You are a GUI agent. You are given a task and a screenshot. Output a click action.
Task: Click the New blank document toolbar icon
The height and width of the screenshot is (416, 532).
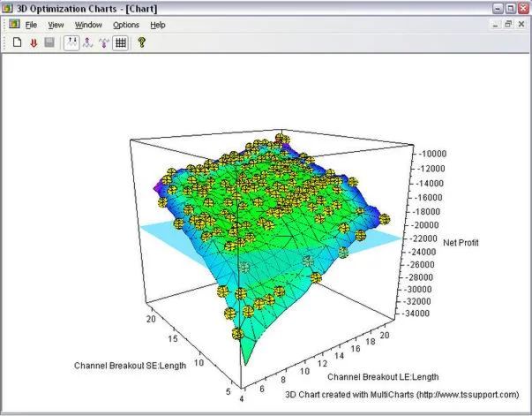17,42
